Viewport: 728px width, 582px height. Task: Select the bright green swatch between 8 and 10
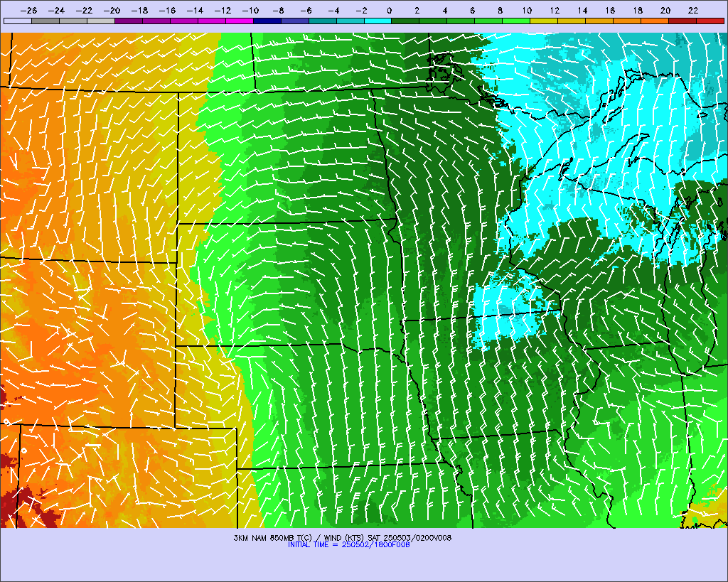point(516,21)
